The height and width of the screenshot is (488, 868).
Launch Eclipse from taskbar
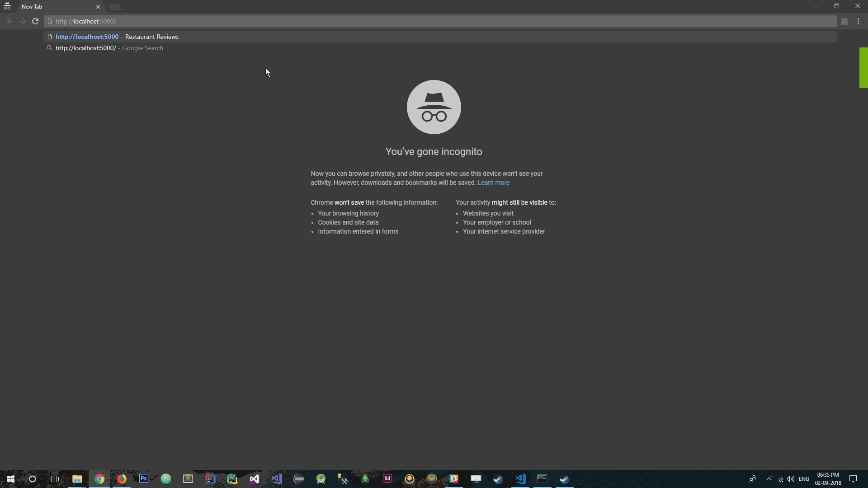click(299, 479)
